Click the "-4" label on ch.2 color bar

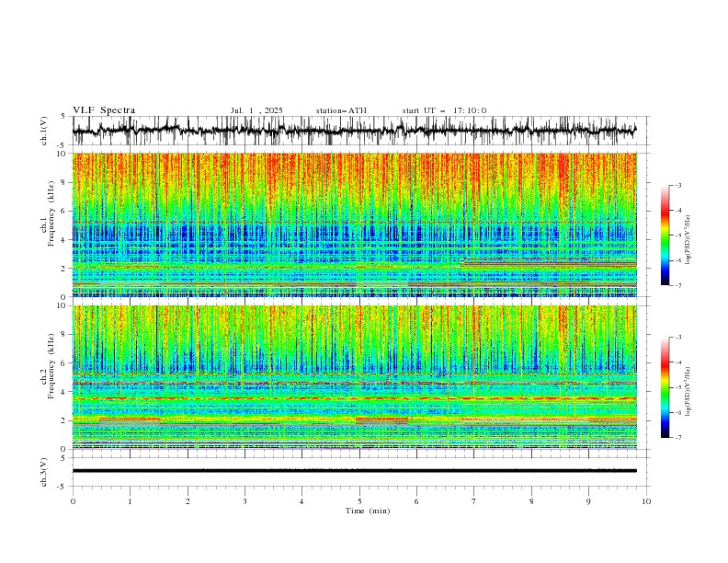pos(678,362)
